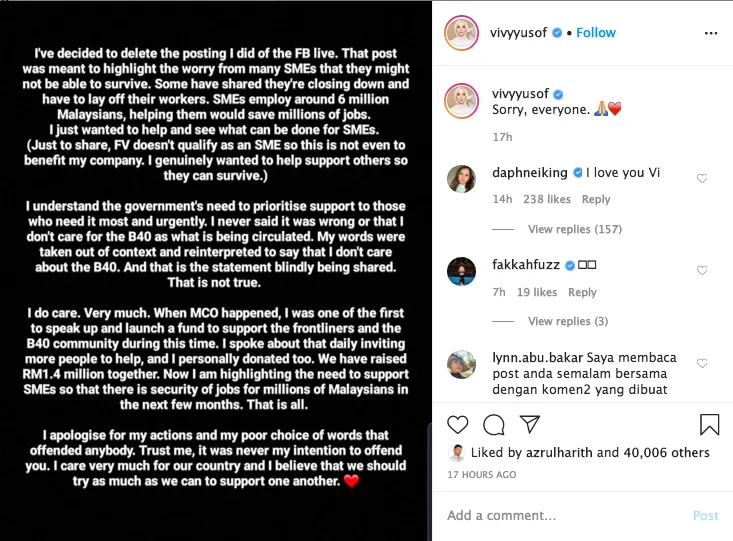This screenshot has height=541, width=733.
Task: Open daphneiking's profile avatar
Action: tap(461, 178)
